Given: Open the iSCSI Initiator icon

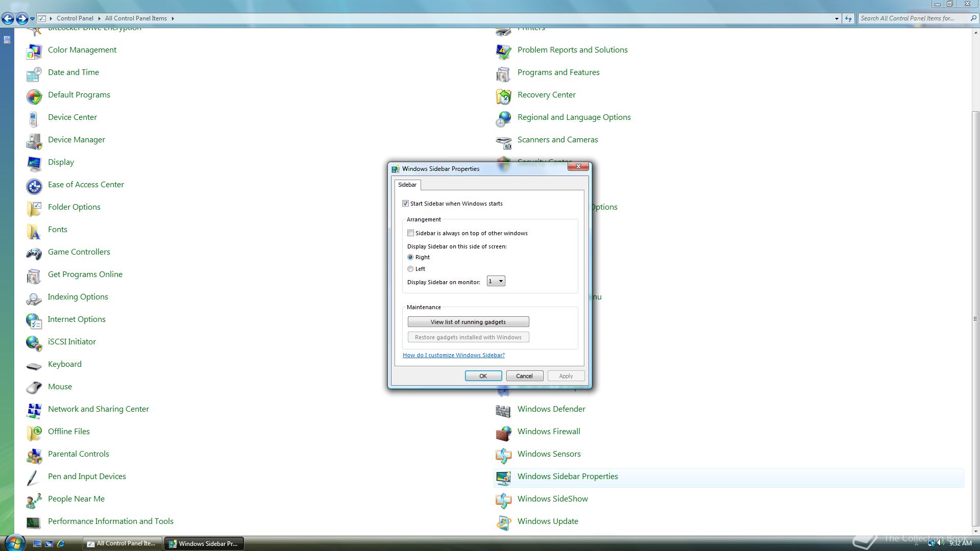Looking at the screenshot, I should [x=34, y=343].
